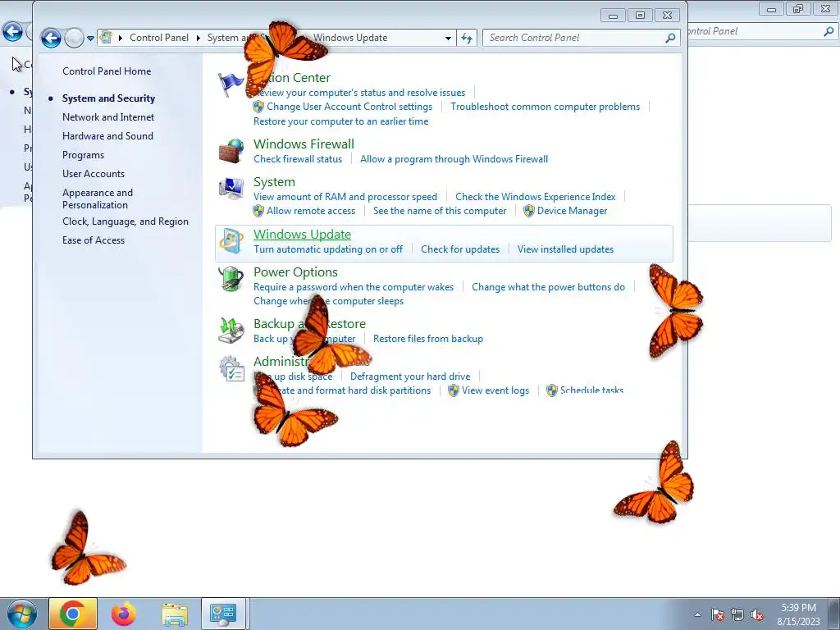Image resolution: width=840 pixels, height=630 pixels.
Task: Open Control Panel Home
Action: click(107, 71)
